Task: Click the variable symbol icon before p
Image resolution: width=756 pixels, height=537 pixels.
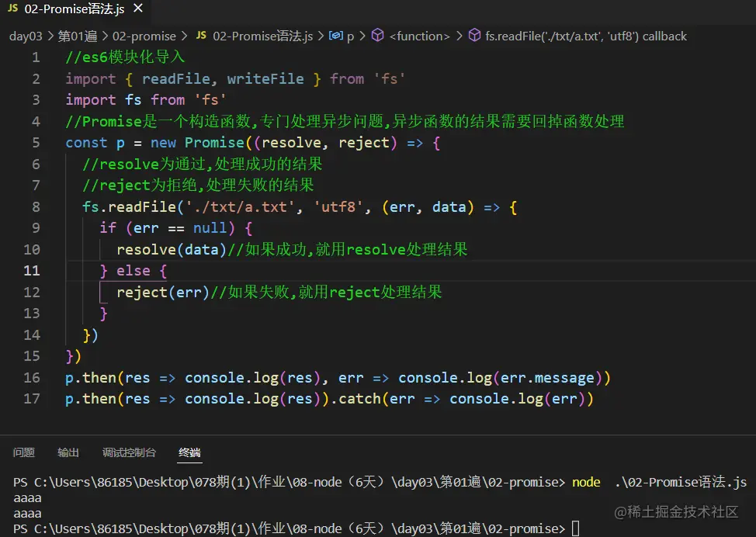Action: [336, 36]
